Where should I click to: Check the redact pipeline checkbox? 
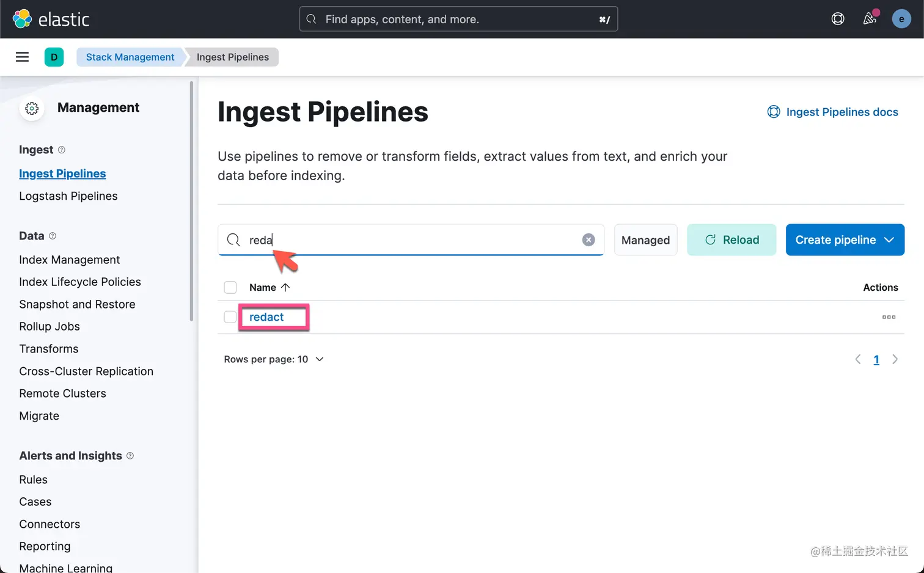230,317
